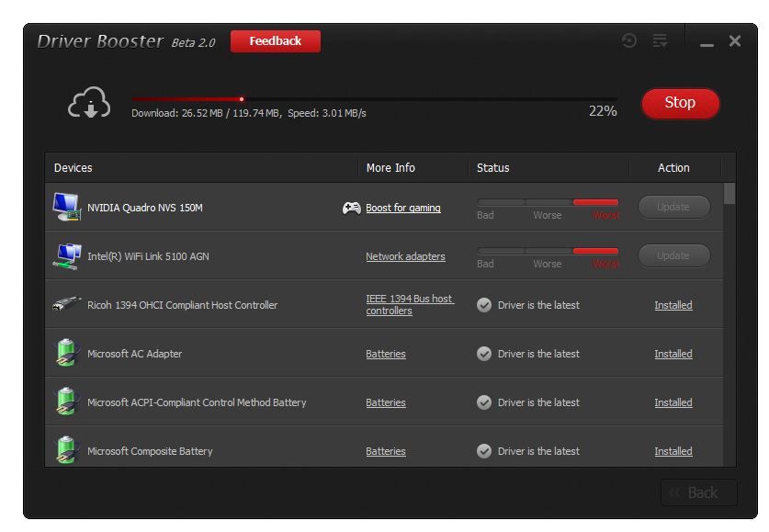Stop the driver download
This screenshot has height=532, width=769.
[680, 103]
